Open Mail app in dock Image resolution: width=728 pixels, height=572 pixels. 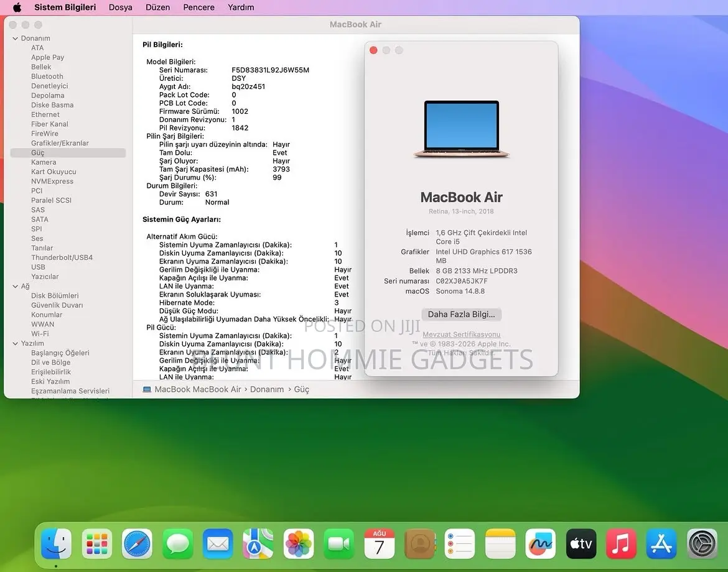(218, 543)
